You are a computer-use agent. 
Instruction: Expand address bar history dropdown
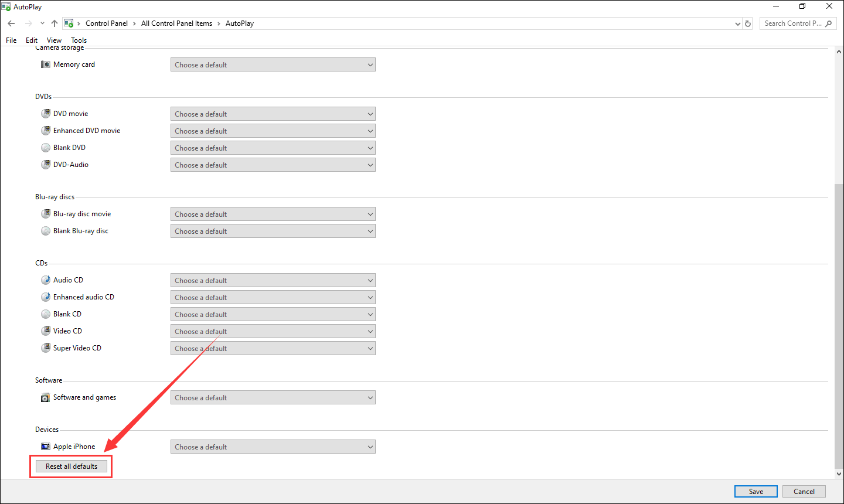pyautogui.click(x=737, y=23)
